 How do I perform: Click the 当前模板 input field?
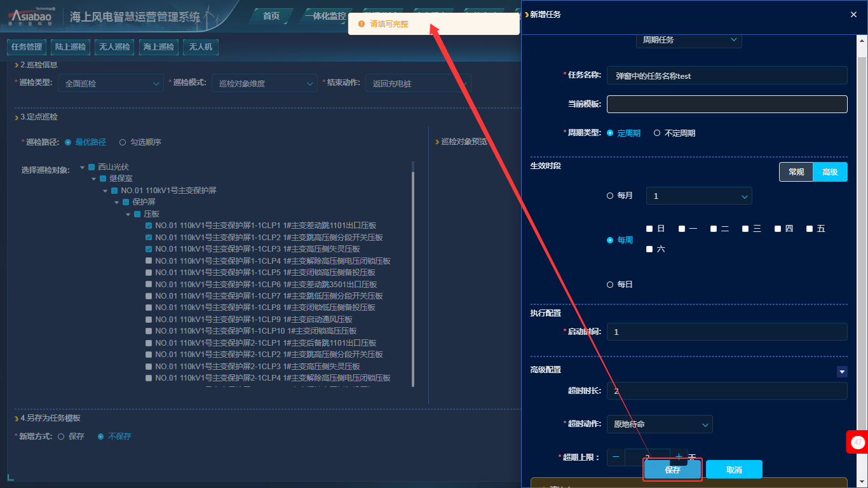pyautogui.click(x=727, y=104)
